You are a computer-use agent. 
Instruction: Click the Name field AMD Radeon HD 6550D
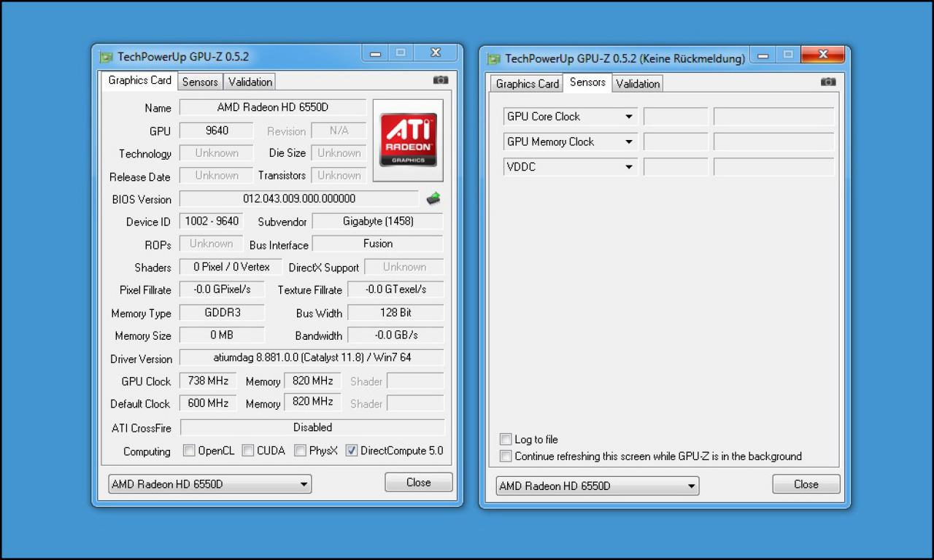tap(273, 107)
